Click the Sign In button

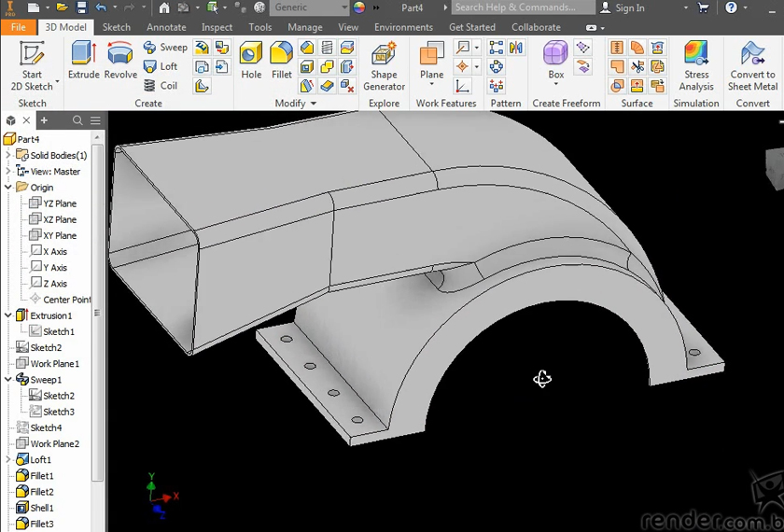pyautogui.click(x=623, y=7)
